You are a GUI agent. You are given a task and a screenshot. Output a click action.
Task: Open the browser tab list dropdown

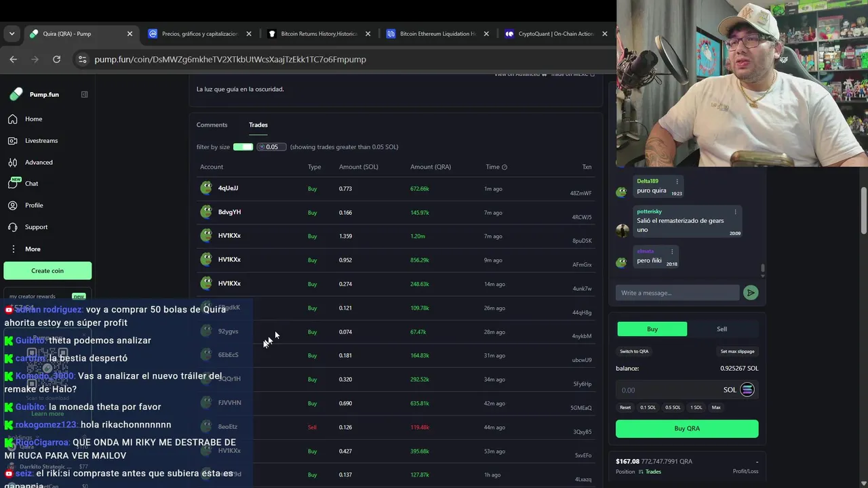click(x=12, y=33)
